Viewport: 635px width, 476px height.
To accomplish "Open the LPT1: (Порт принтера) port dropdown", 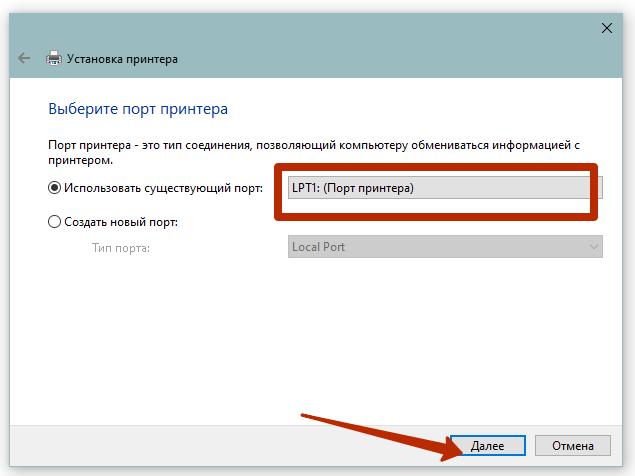I will click(438, 188).
